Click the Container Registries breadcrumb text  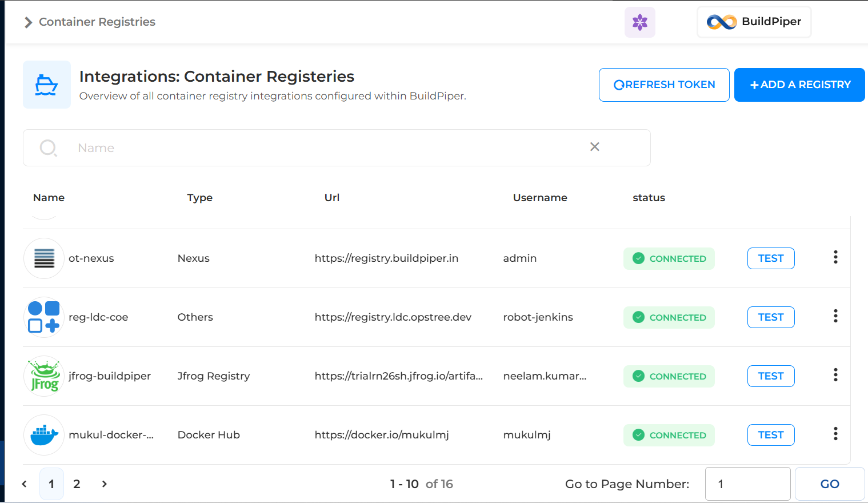point(97,22)
